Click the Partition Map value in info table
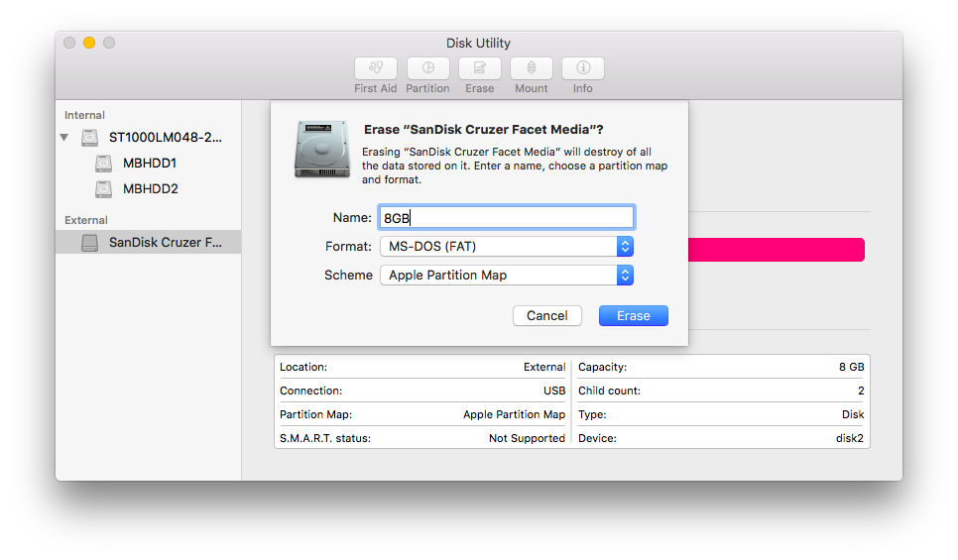The width and height of the screenshot is (958, 560). tap(514, 414)
